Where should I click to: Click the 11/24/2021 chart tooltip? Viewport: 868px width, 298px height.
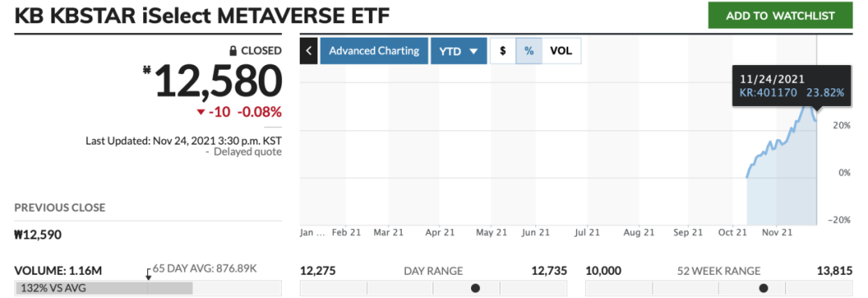coord(792,86)
